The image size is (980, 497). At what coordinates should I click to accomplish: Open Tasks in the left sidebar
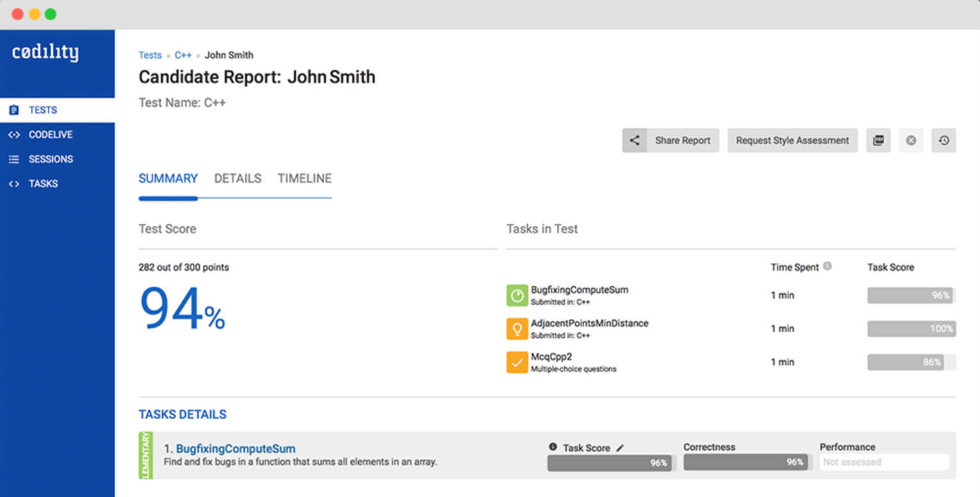pyautogui.click(x=43, y=184)
